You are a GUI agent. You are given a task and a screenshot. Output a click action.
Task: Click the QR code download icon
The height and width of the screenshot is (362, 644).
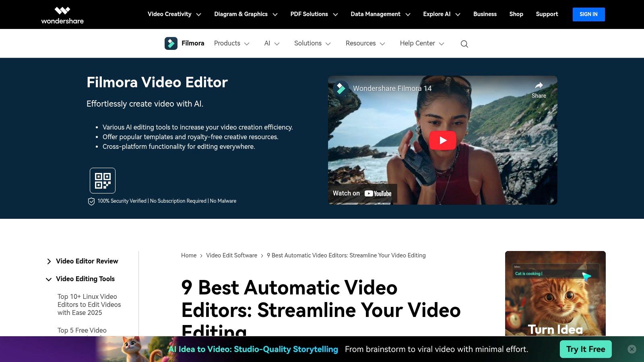click(103, 181)
